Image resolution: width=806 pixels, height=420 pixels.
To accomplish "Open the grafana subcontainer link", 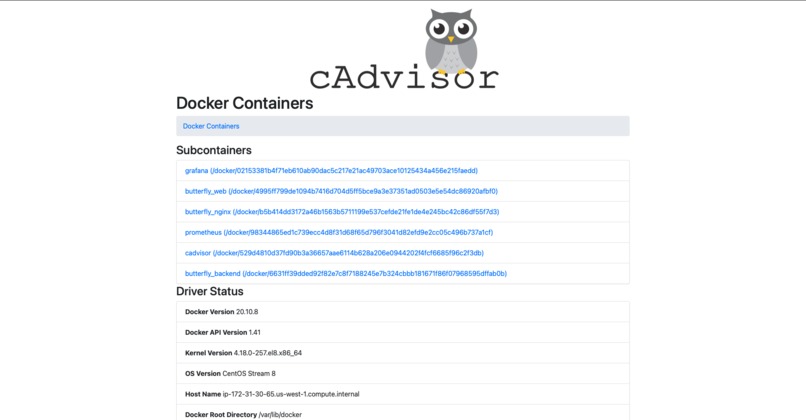I will pos(331,171).
